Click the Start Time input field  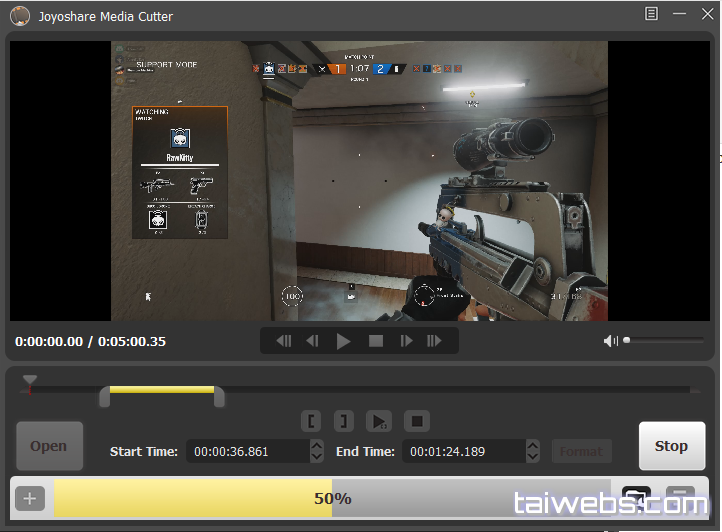pos(246,451)
